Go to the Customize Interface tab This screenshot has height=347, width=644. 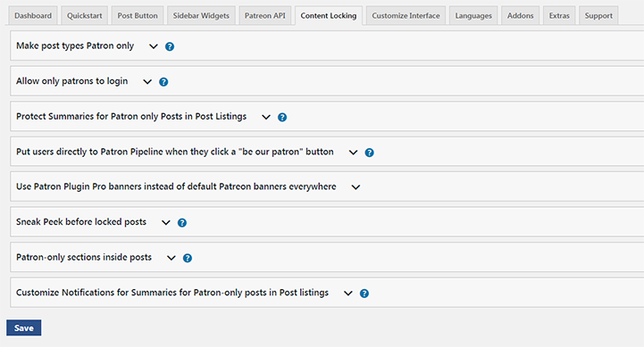[x=406, y=15]
